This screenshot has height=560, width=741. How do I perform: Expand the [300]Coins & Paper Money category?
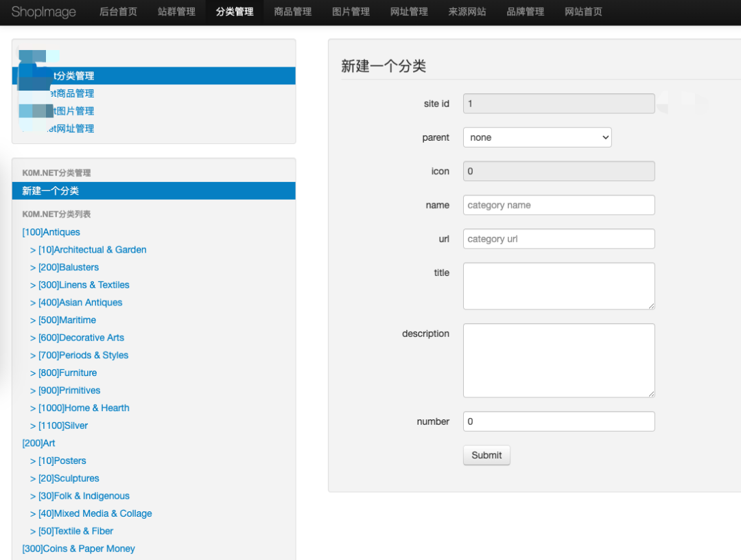(x=79, y=548)
